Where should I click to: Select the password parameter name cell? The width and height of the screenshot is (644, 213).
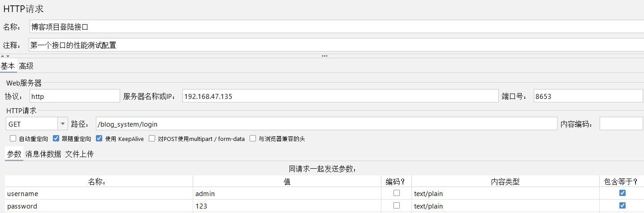click(x=99, y=206)
